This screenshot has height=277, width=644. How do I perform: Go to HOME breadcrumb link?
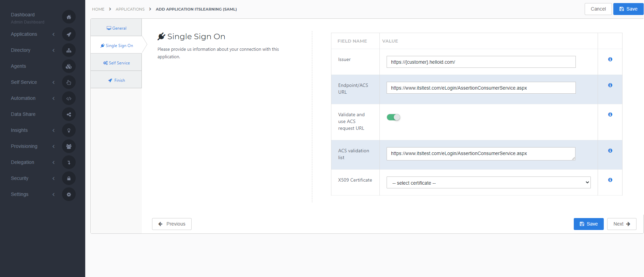pyautogui.click(x=98, y=9)
